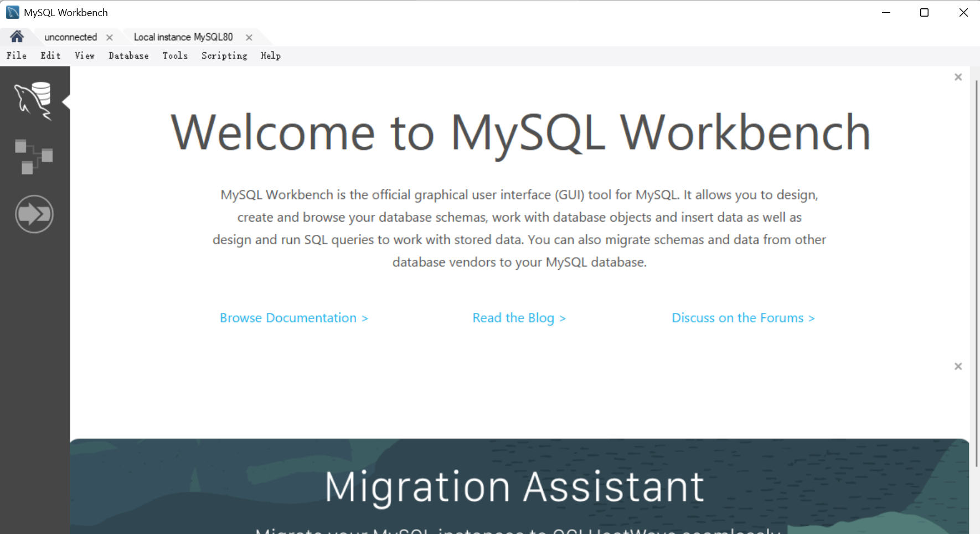Open the Models view sidebar icon

pos(34,157)
